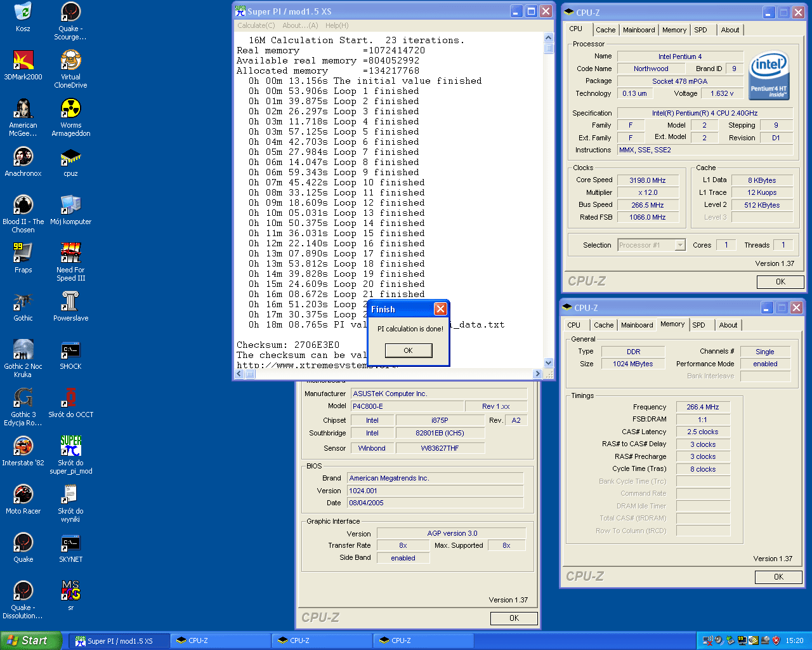The width and height of the screenshot is (812, 650).
Task: Open Help menu in Super PI
Action: coord(337,25)
